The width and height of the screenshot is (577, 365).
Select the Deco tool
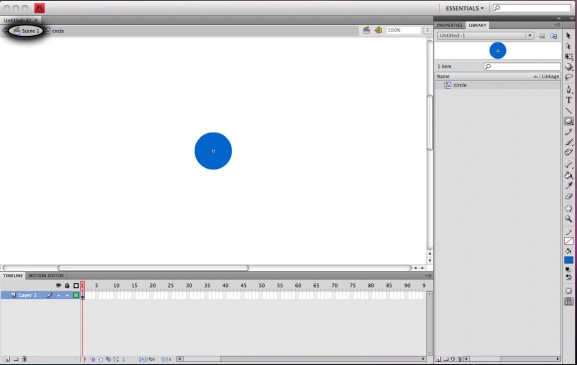click(569, 152)
